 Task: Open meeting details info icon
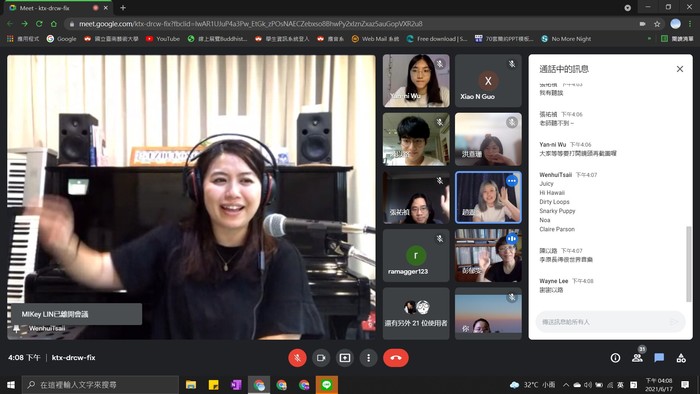[x=615, y=358]
